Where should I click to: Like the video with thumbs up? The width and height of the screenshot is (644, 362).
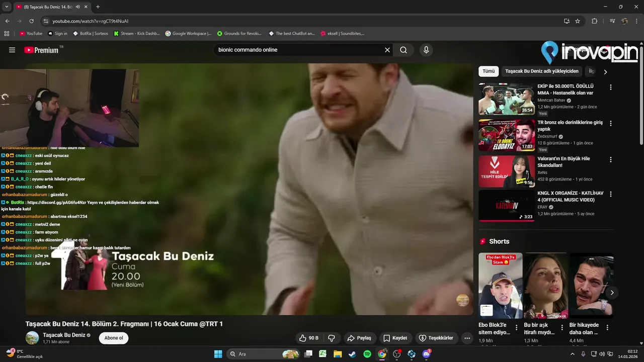pyautogui.click(x=309, y=338)
